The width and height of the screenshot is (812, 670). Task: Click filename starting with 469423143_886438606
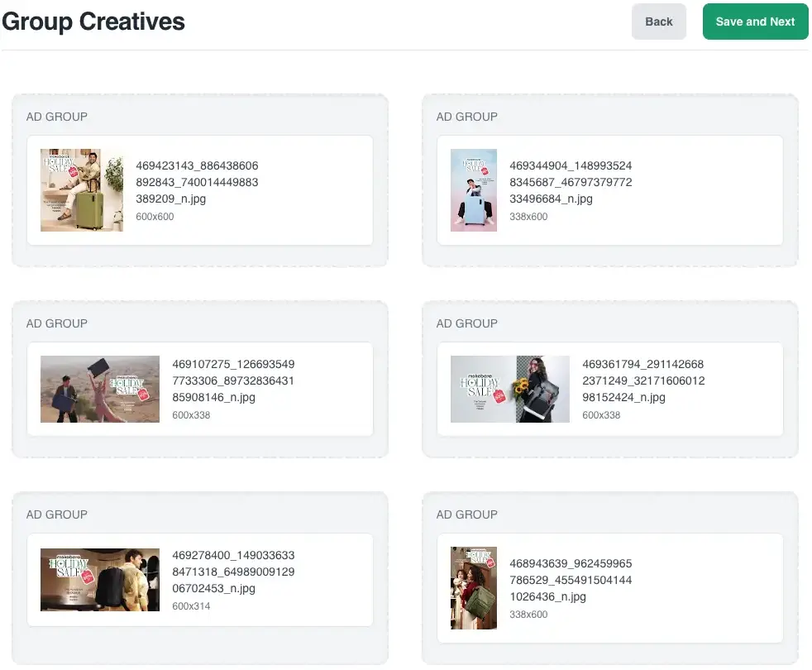(197, 182)
